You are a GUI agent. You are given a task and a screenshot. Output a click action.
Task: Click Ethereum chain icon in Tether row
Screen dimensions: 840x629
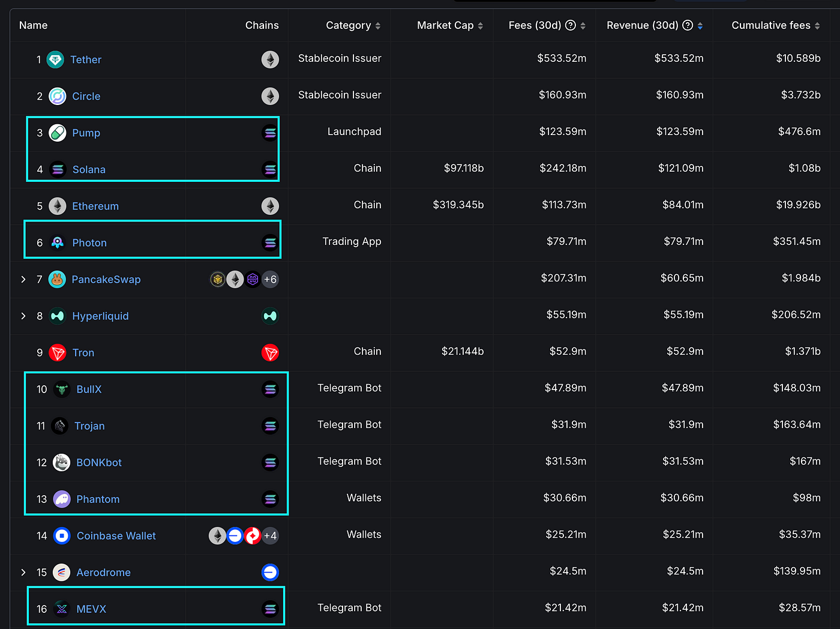coord(270,59)
